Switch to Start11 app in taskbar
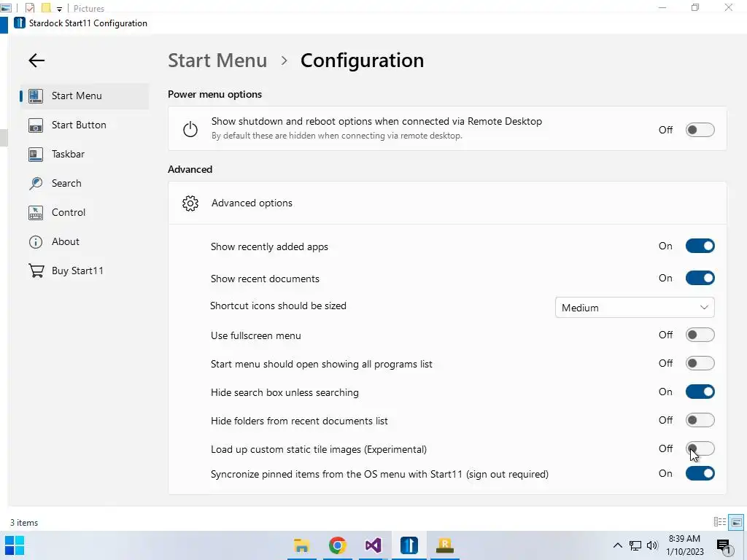The image size is (747, 560). [409, 545]
